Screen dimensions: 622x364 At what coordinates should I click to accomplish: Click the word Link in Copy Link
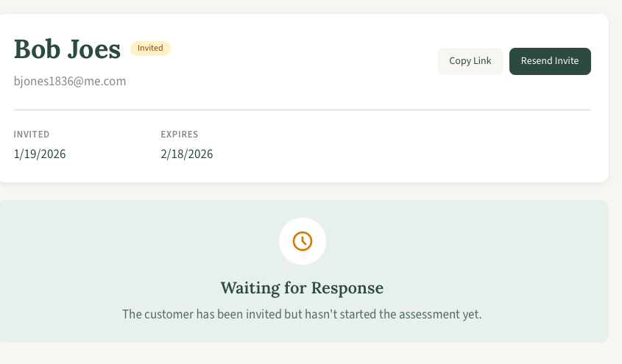482,60
